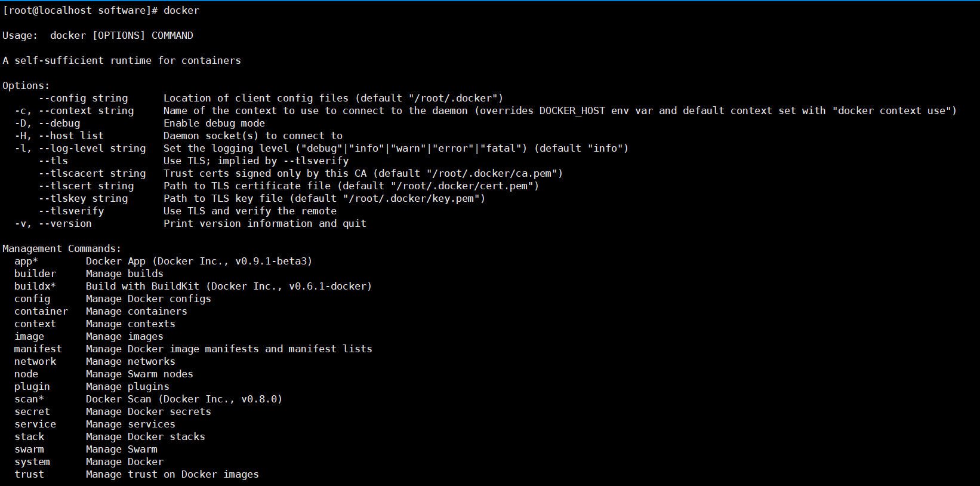Click the '--tlscacert string' option

[92, 173]
